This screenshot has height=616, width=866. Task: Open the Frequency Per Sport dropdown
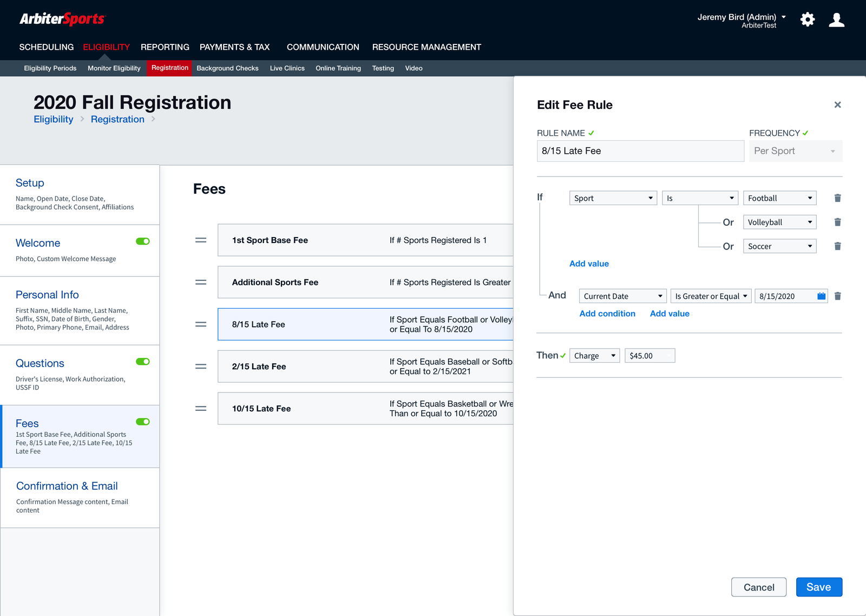[x=796, y=151]
